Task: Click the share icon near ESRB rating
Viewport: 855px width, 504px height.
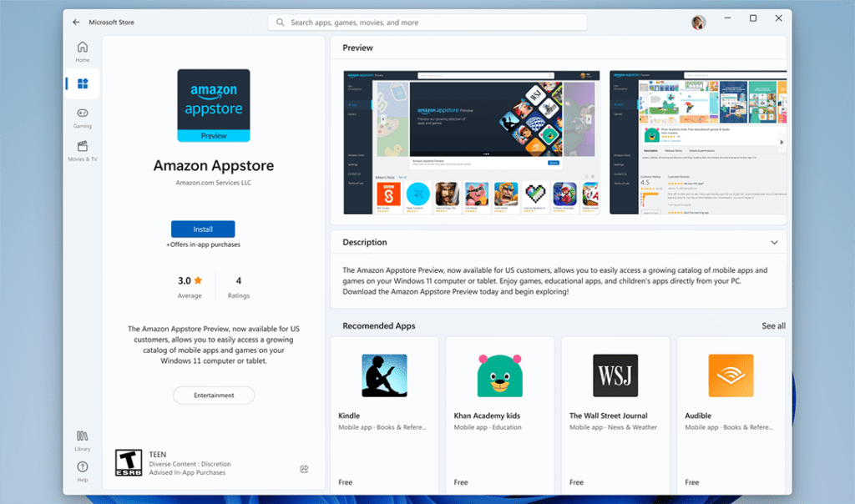Action: click(304, 468)
